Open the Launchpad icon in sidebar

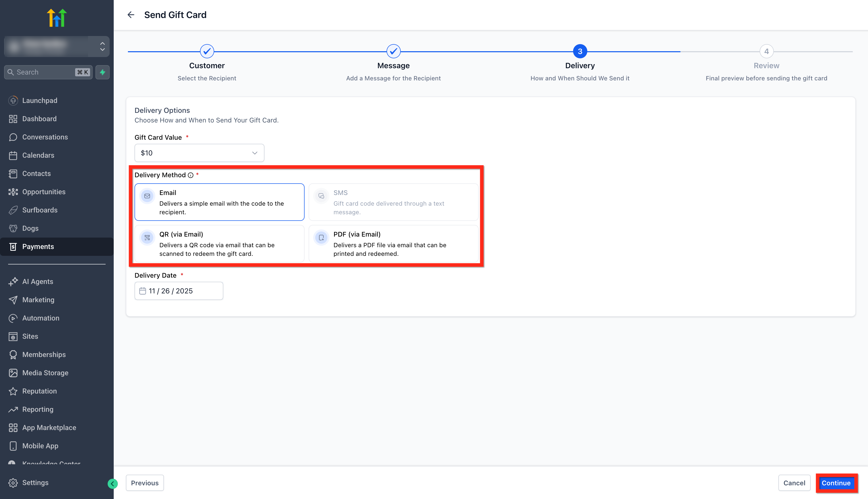13,100
